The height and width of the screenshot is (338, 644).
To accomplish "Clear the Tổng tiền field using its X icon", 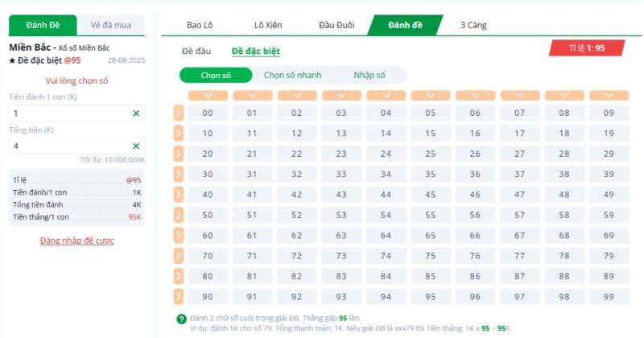I will [135, 146].
